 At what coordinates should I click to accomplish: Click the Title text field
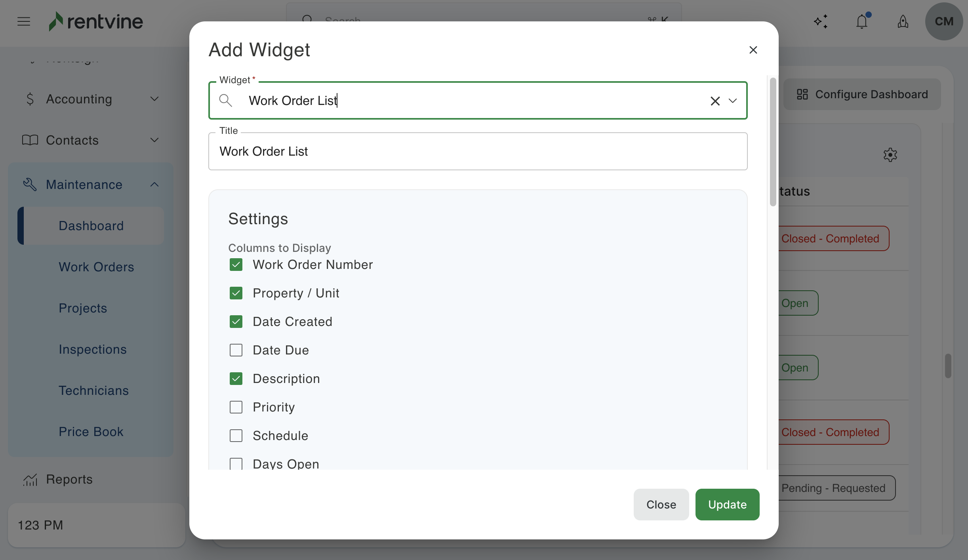click(478, 151)
